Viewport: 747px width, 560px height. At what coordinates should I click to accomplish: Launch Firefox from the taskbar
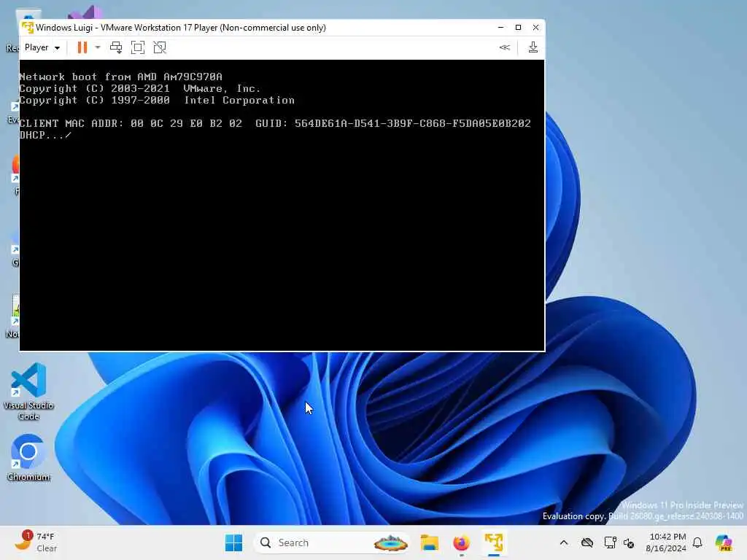point(461,542)
